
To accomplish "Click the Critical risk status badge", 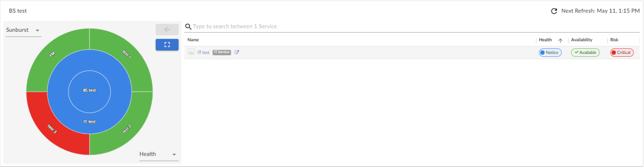I will [x=621, y=53].
